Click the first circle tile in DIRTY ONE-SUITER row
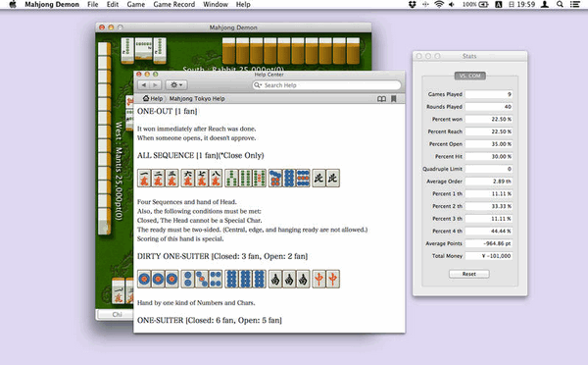588x365 pixels. (144, 279)
